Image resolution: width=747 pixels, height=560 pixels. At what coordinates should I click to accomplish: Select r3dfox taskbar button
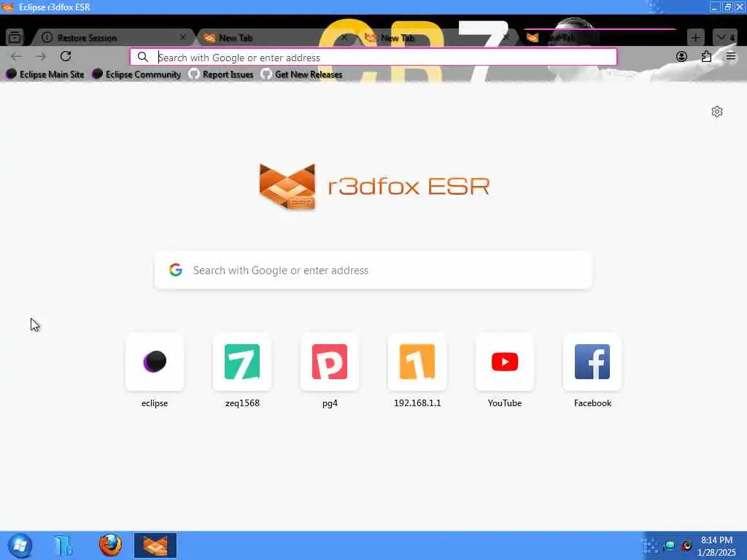click(x=155, y=545)
